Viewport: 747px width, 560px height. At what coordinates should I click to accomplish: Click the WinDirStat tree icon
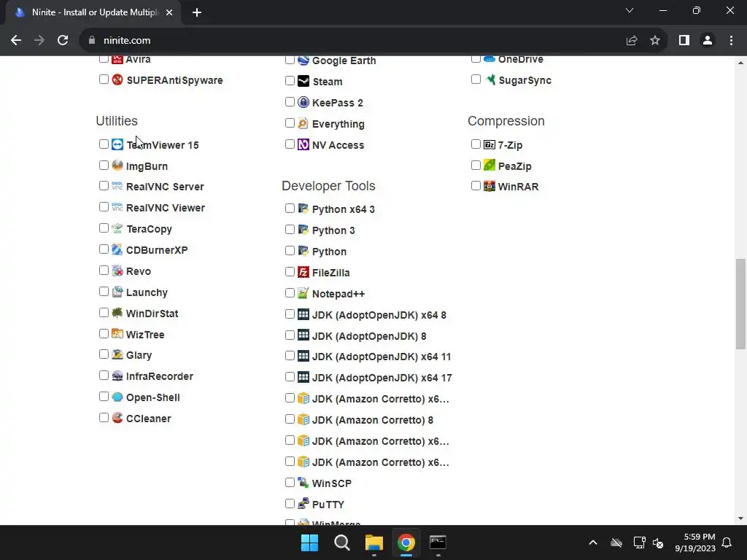pyautogui.click(x=117, y=312)
